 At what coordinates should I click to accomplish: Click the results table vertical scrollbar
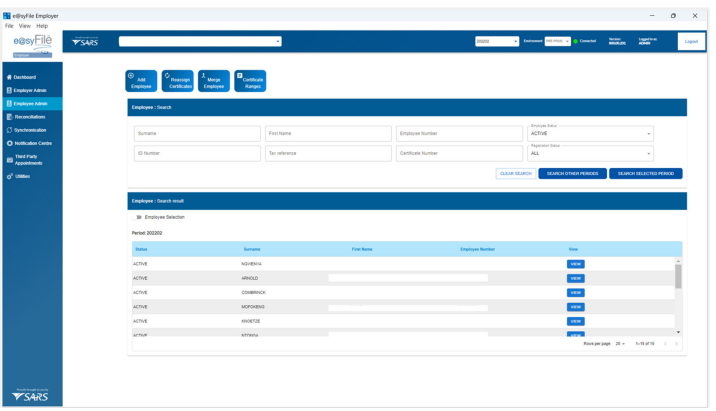(x=679, y=277)
